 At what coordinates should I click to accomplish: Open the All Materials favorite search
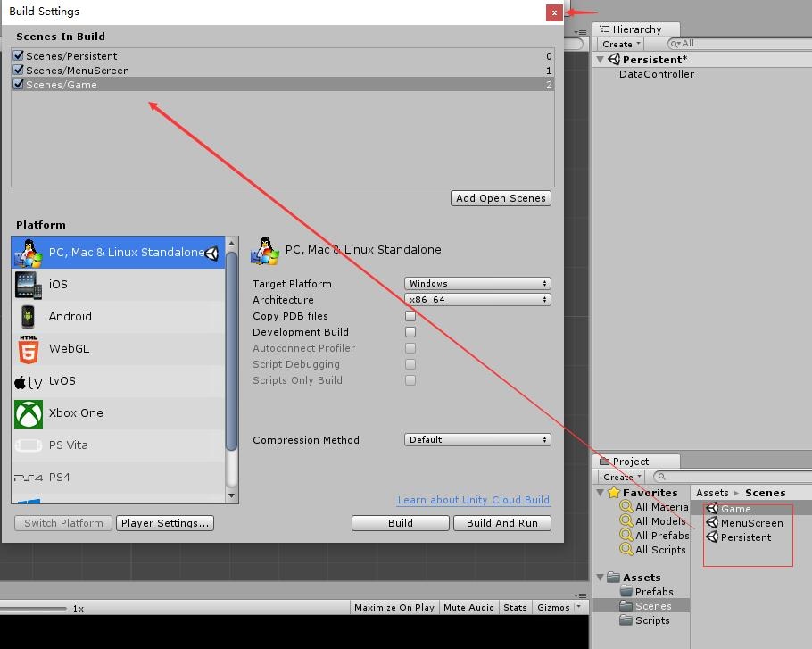655,507
